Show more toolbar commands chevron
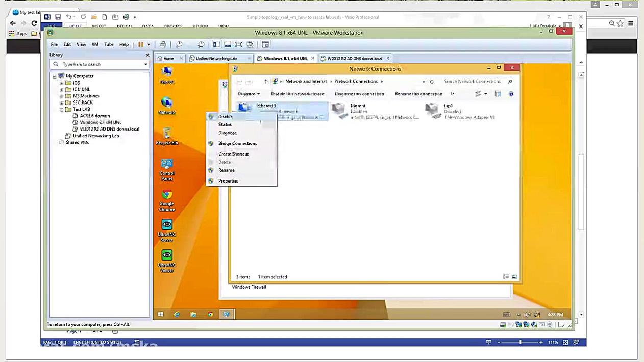This screenshot has height=362, width=644. 452,94
